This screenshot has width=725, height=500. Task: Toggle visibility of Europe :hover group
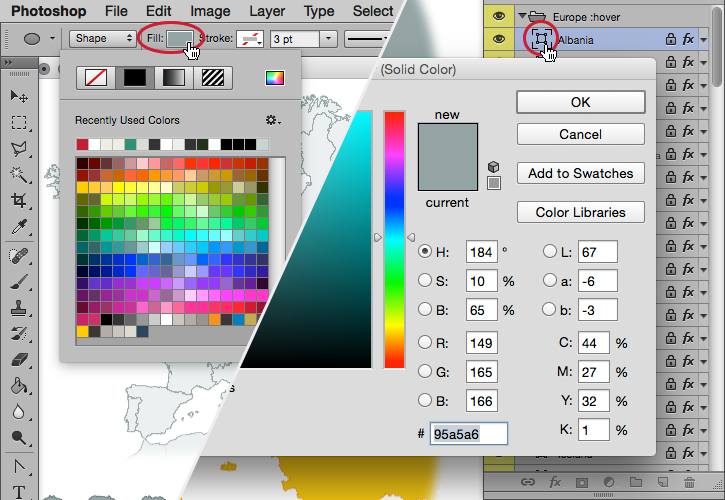498,16
